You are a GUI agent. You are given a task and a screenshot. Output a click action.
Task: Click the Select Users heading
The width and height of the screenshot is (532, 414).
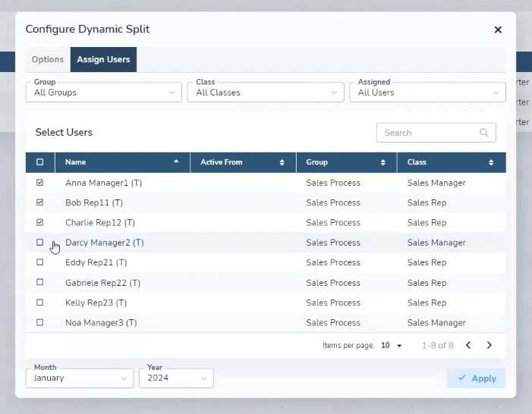[x=64, y=132]
